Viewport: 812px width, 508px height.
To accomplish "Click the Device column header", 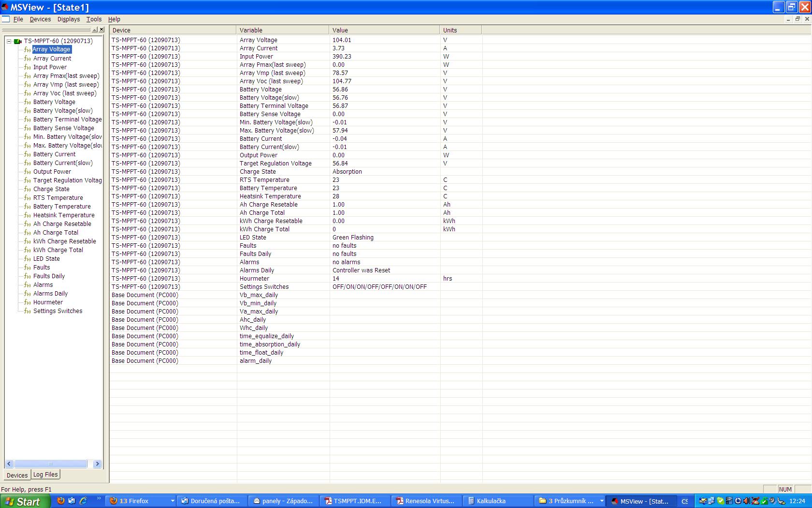I will point(173,30).
